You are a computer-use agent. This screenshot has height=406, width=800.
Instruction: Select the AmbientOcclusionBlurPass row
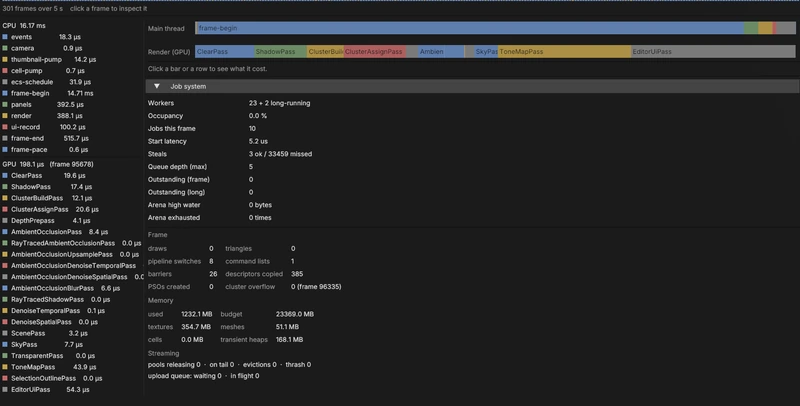pyautogui.click(x=61, y=288)
